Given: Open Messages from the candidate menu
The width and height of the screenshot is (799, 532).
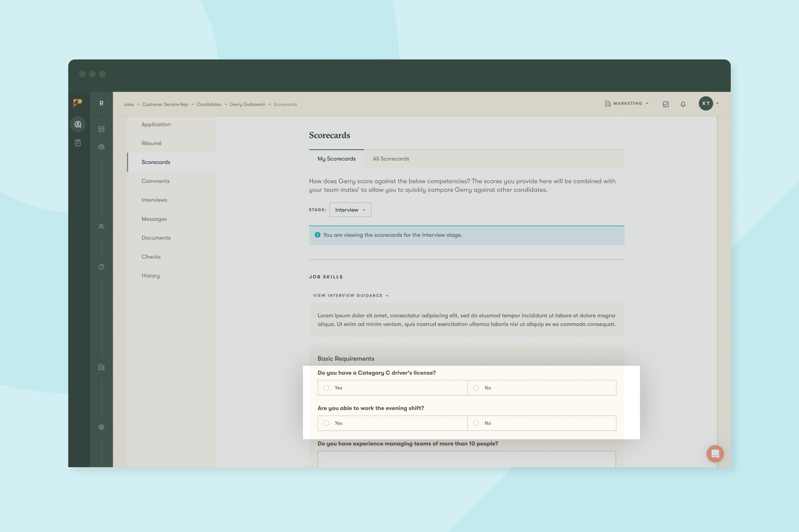Looking at the screenshot, I should tap(154, 219).
